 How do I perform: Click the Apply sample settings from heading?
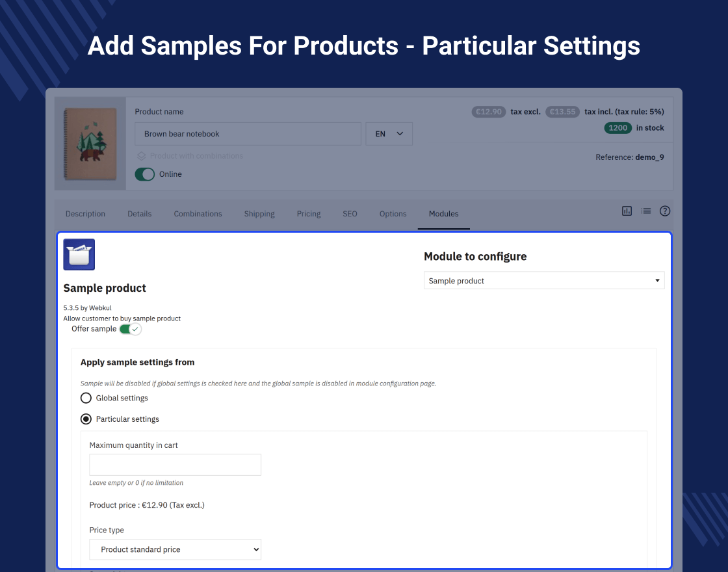[x=137, y=362]
